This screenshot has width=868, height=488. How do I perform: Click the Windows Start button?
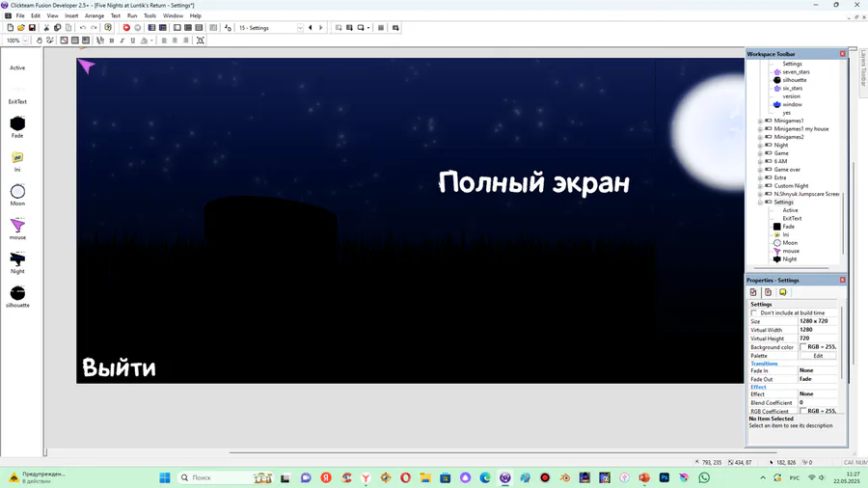pyautogui.click(x=164, y=477)
